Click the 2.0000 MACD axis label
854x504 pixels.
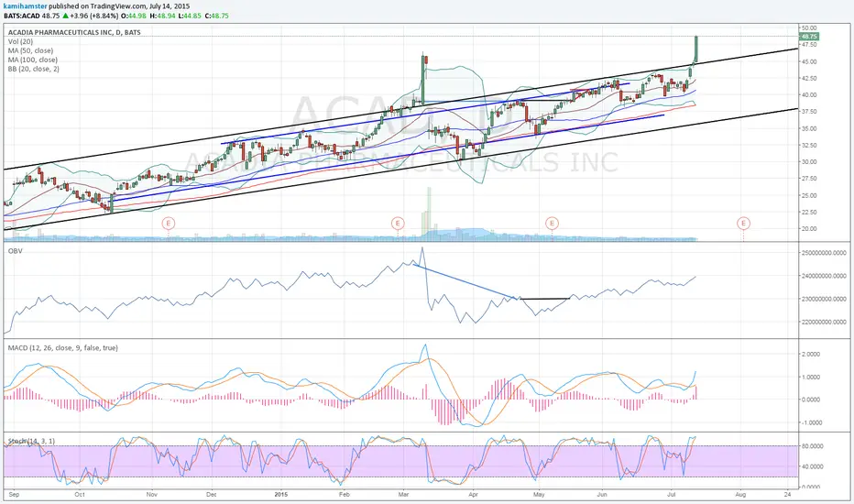pyautogui.click(x=812, y=354)
